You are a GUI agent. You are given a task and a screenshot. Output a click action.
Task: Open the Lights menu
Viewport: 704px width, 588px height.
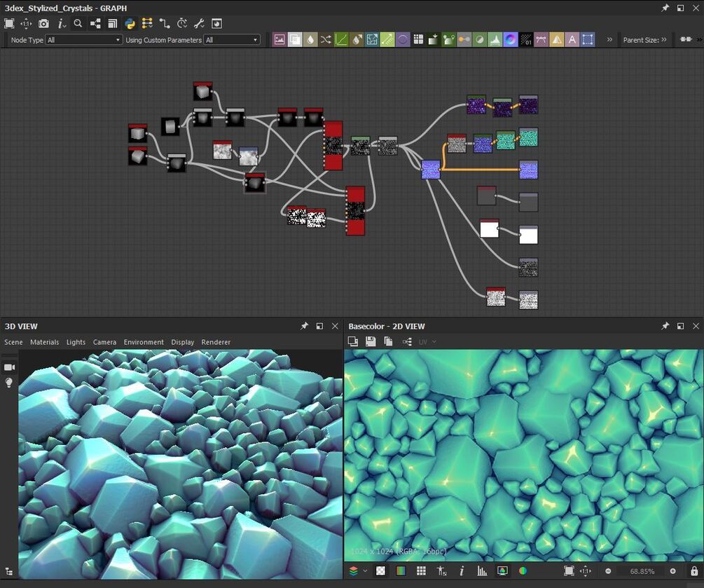[76, 342]
